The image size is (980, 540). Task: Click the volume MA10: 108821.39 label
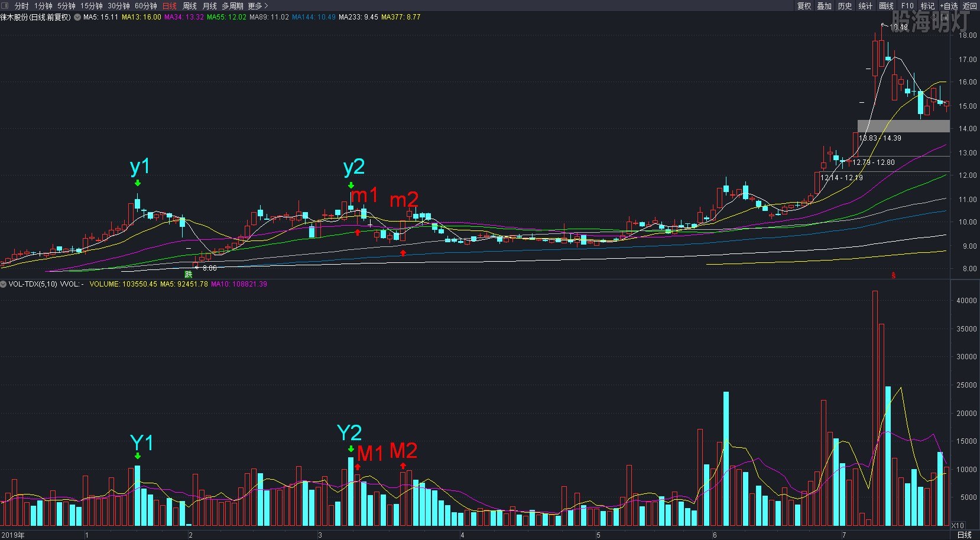coord(239,284)
